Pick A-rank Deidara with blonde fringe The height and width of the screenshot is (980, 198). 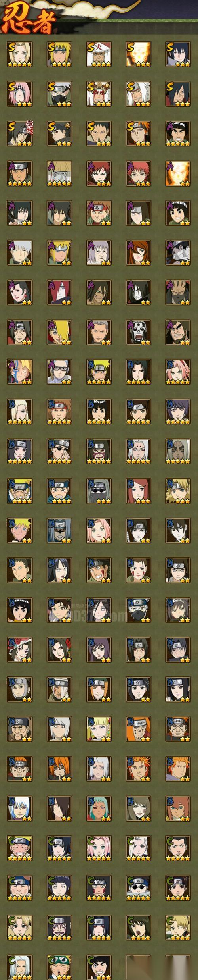59,332
